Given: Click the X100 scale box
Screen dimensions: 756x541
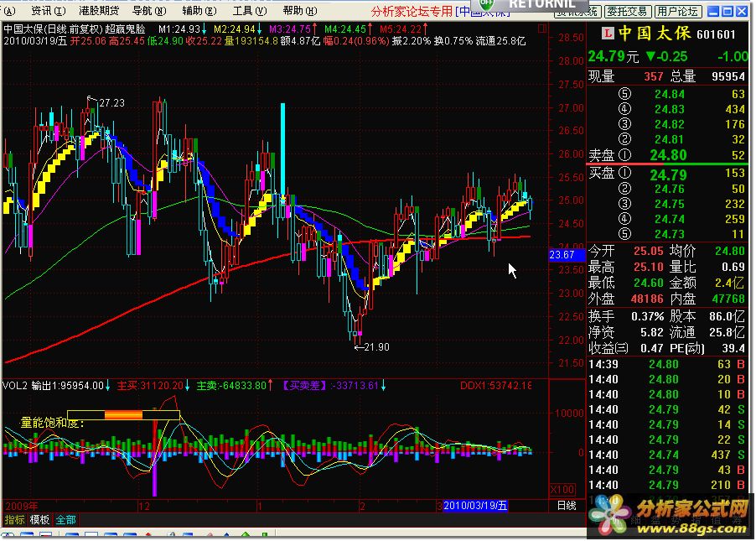Looking at the screenshot, I should tap(562, 489).
